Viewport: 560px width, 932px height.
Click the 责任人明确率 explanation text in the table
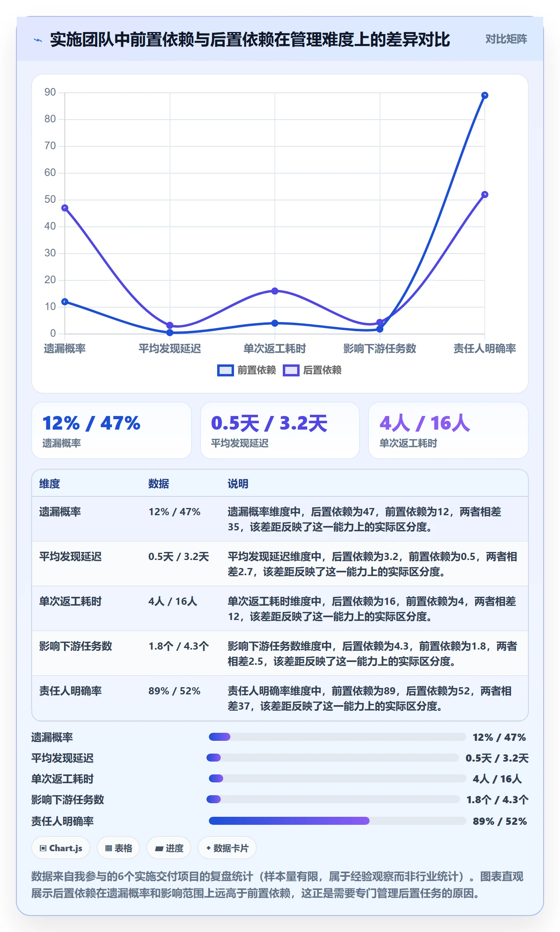(x=370, y=698)
